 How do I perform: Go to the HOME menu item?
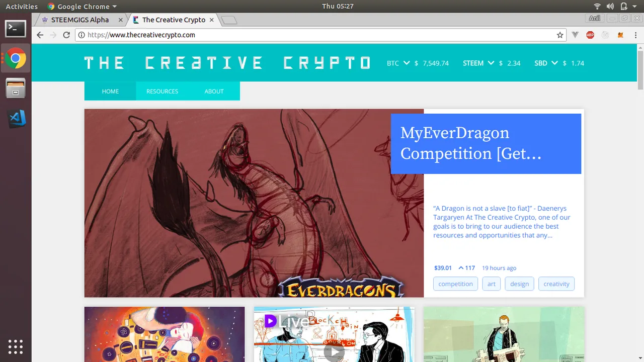(110, 91)
